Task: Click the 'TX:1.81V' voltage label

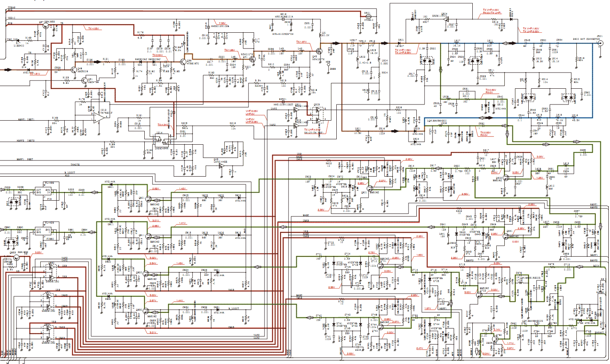Action: click(x=35, y=74)
